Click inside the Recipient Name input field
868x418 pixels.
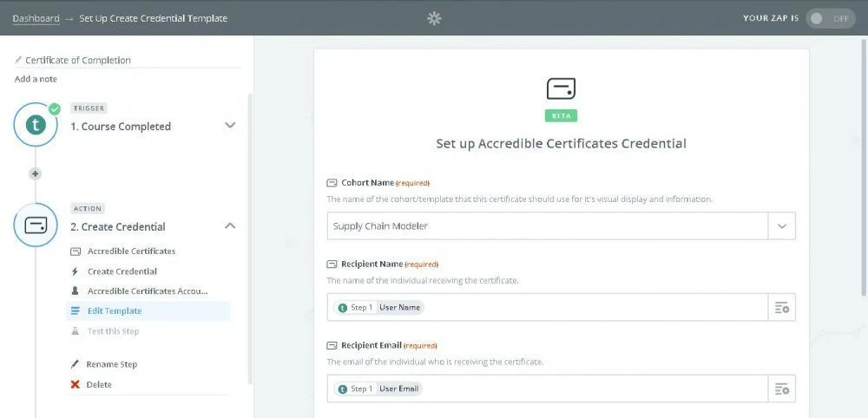click(590, 308)
